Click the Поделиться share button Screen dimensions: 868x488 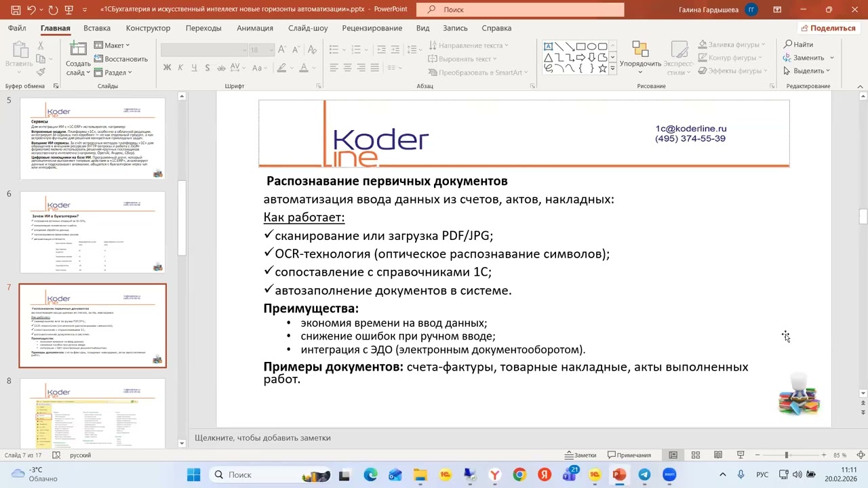(828, 28)
